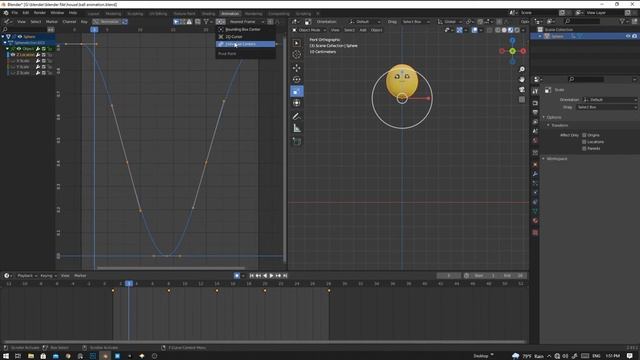640x360 pixels.
Task: Click the viewport zoom magnifier icon
Action: (522, 69)
